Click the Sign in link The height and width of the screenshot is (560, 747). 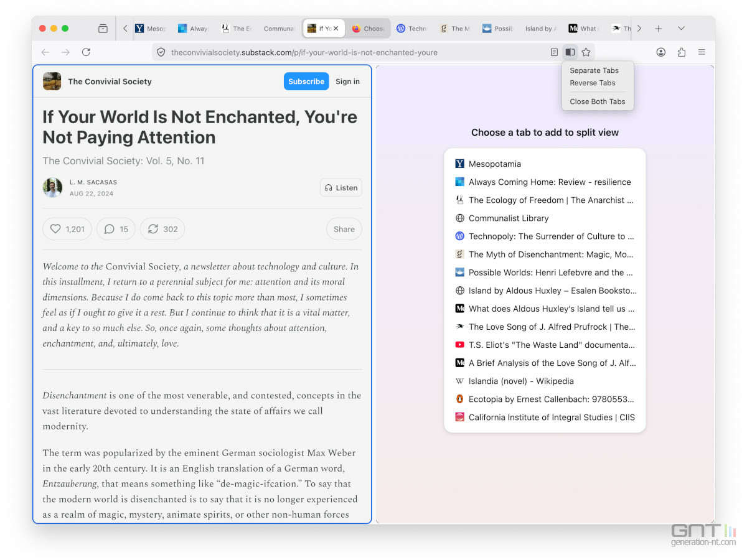click(x=347, y=82)
